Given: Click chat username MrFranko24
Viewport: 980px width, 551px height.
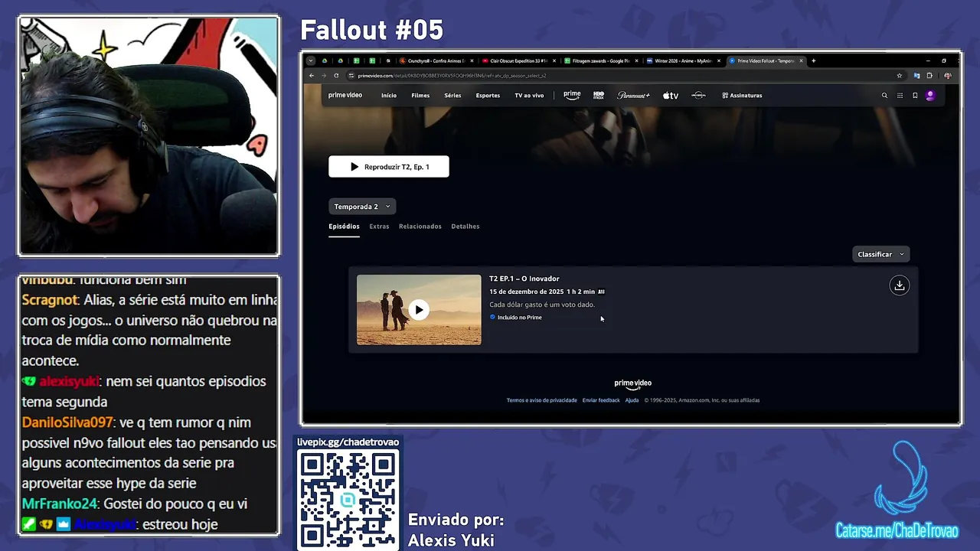Looking at the screenshot, I should (59, 504).
